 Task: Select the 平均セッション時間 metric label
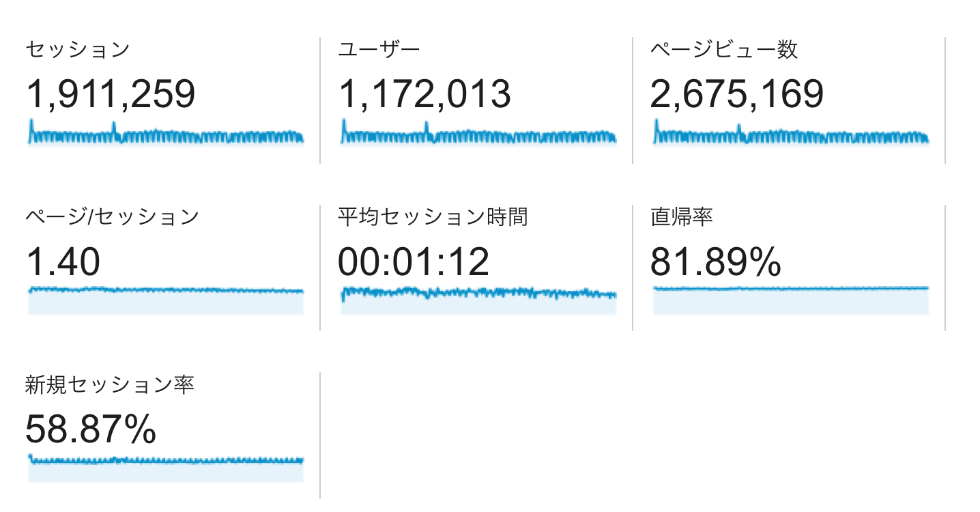click(x=433, y=217)
